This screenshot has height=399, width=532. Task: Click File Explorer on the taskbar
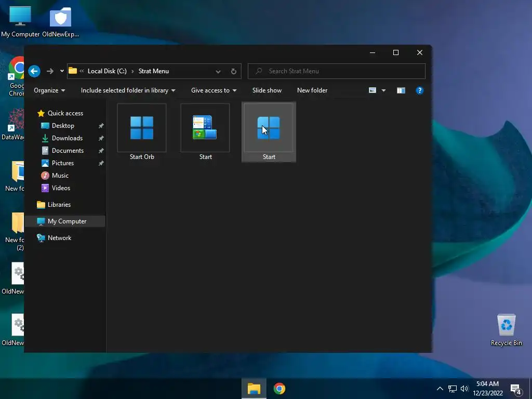click(254, 389)
